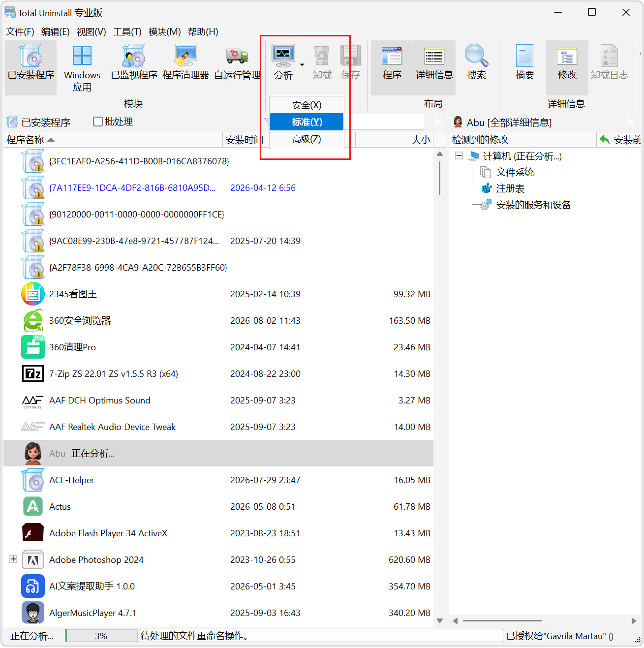Click the scroll right arrow in details pane
The image size is (644, 648).
pyautogui.click(x=634, y=621)
